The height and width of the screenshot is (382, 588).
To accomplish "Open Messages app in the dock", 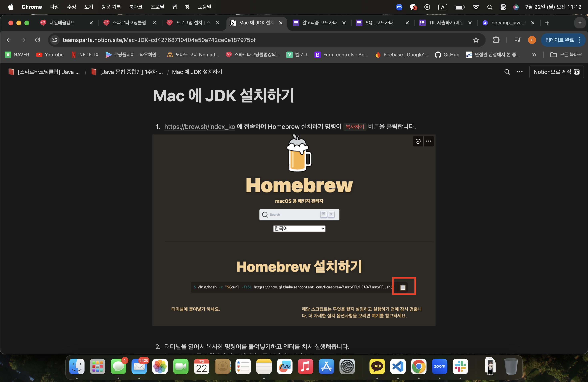I will click(118, 366).
